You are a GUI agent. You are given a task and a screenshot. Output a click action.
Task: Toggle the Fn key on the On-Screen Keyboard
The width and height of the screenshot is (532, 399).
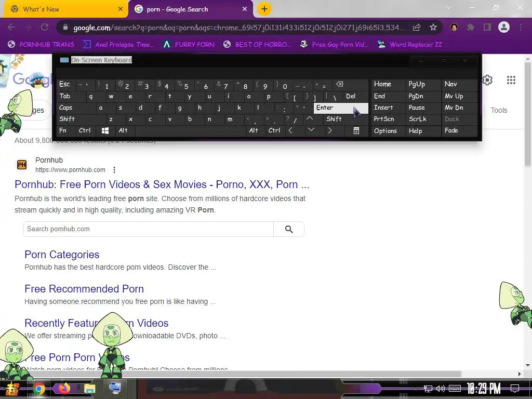(66, 130)
